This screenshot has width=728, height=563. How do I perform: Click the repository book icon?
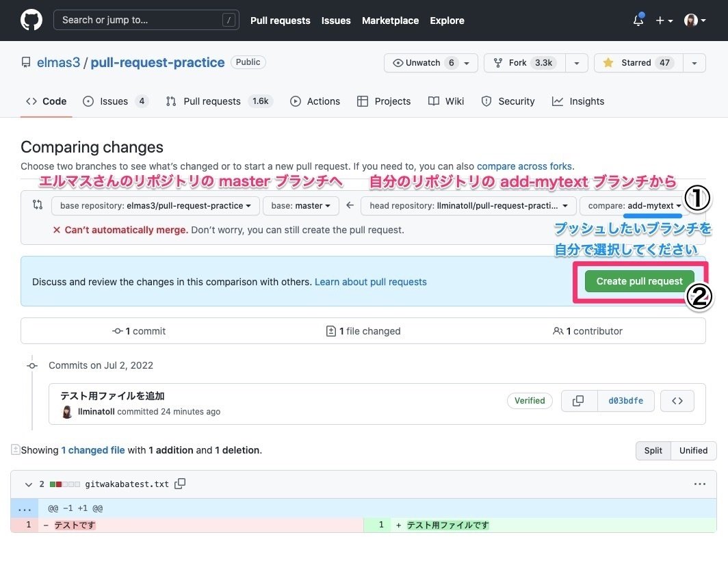[26, 62]
